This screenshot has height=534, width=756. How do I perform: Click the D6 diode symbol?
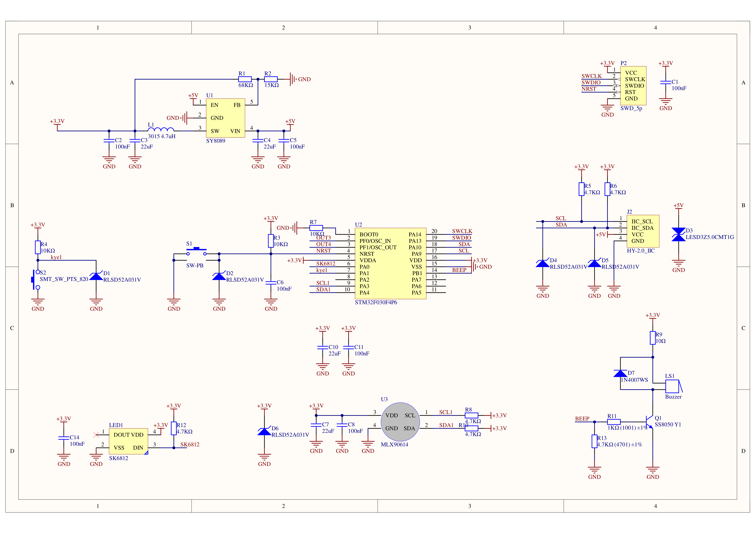click(x=264, y=431)
